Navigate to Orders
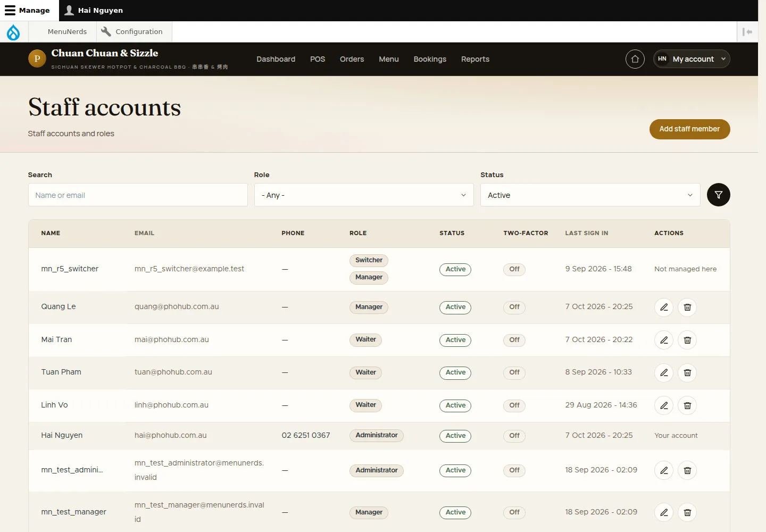The height and width of the screenshot is (532, 766). click(x=352, y=59)
